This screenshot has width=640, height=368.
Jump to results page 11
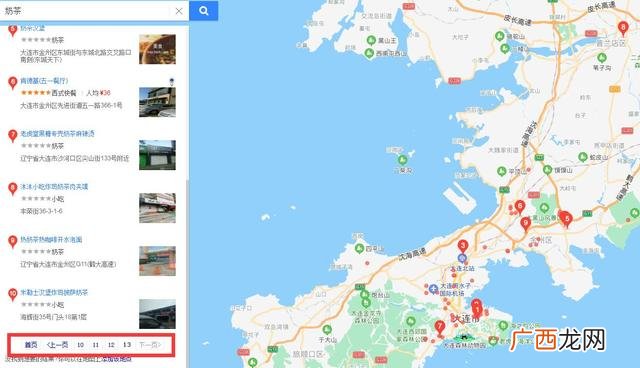pos(96,345)
